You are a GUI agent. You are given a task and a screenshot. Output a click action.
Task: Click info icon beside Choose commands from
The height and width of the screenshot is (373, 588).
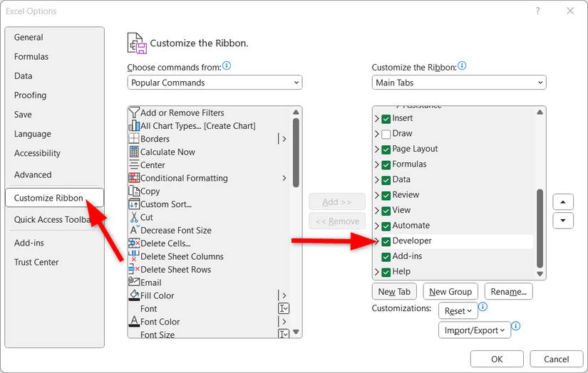(x=227, y=66)
